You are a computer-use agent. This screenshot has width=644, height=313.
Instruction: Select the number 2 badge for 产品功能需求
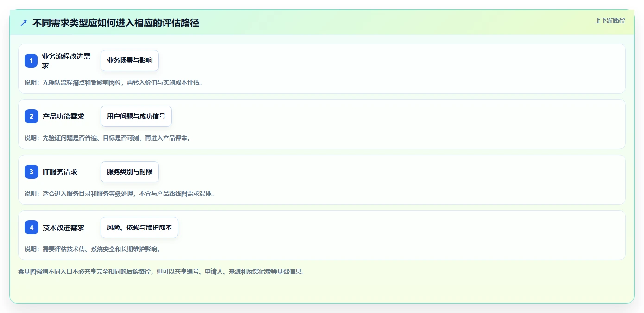tap(31, 116)
